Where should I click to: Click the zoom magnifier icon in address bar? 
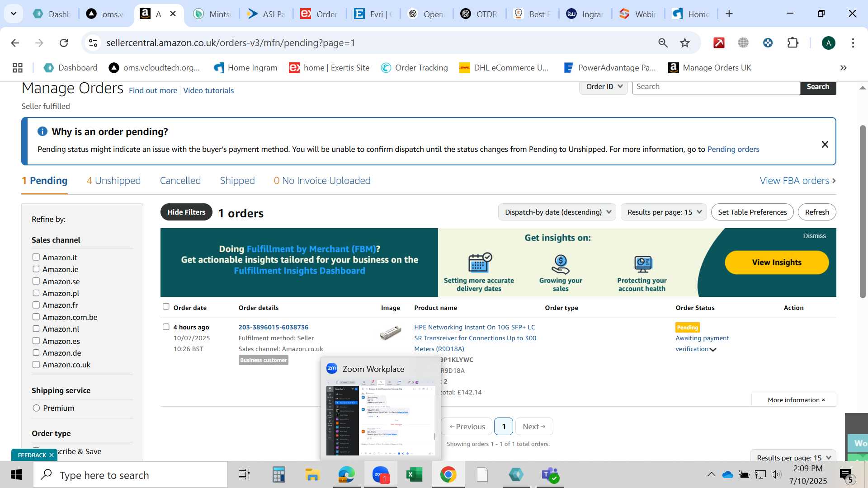tap(663, 43)
